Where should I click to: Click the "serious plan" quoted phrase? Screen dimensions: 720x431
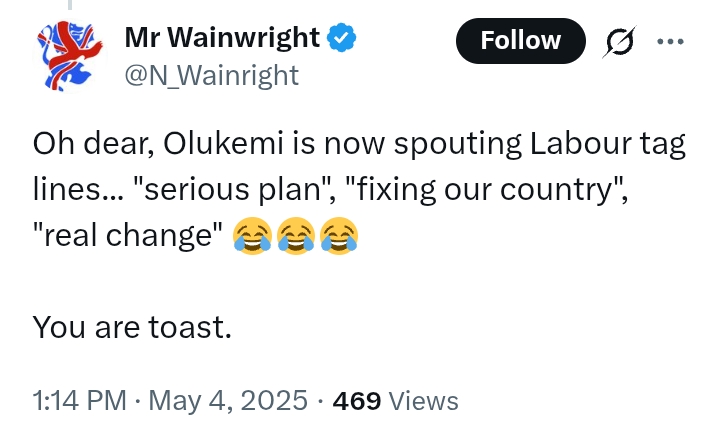point(233,189)
